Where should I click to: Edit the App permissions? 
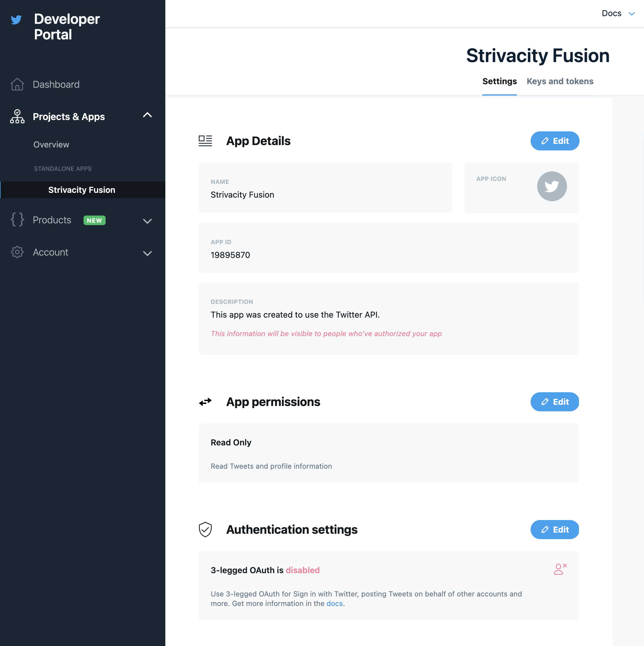554,402
